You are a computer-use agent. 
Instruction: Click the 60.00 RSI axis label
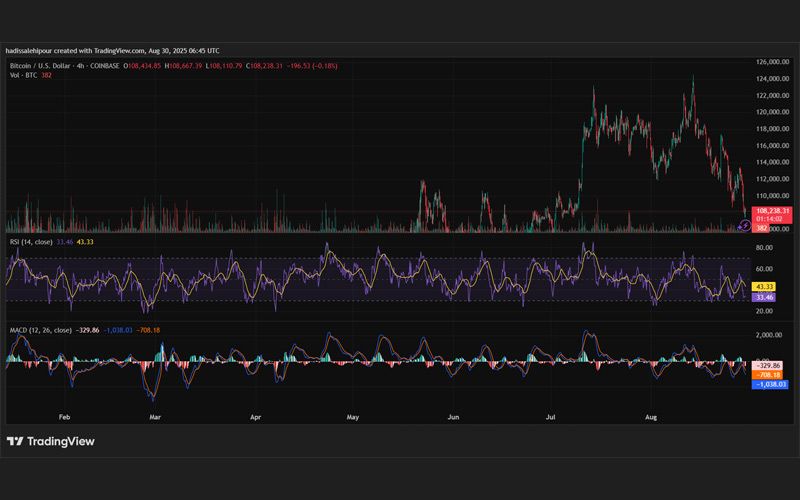pyautogui.click(x=764, y=269)
